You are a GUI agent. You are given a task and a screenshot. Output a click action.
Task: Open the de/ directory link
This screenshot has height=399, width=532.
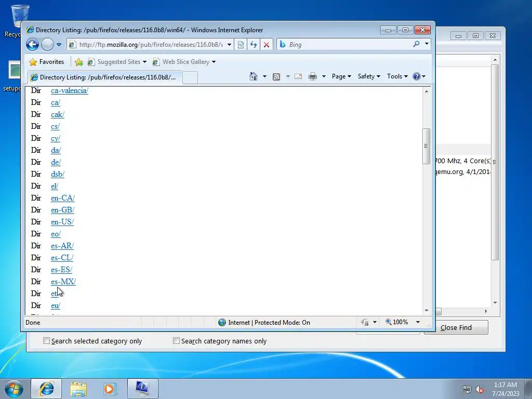pyautogui.click(x=56, y=162)
